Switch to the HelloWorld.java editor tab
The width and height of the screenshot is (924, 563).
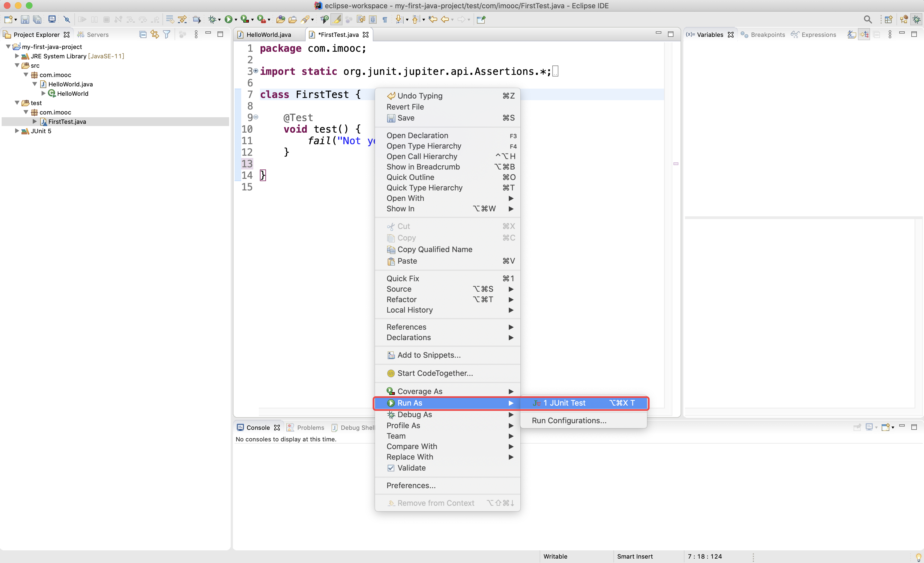tap(268, 34)
